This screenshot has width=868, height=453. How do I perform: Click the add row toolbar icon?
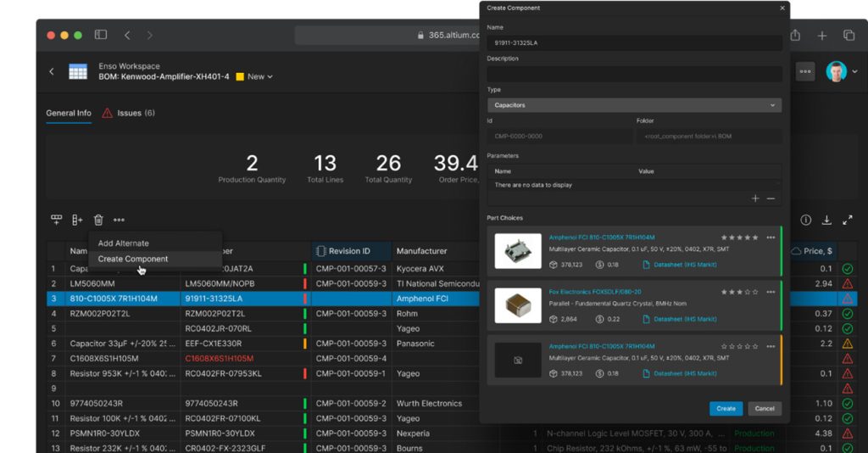coord(57,220)
